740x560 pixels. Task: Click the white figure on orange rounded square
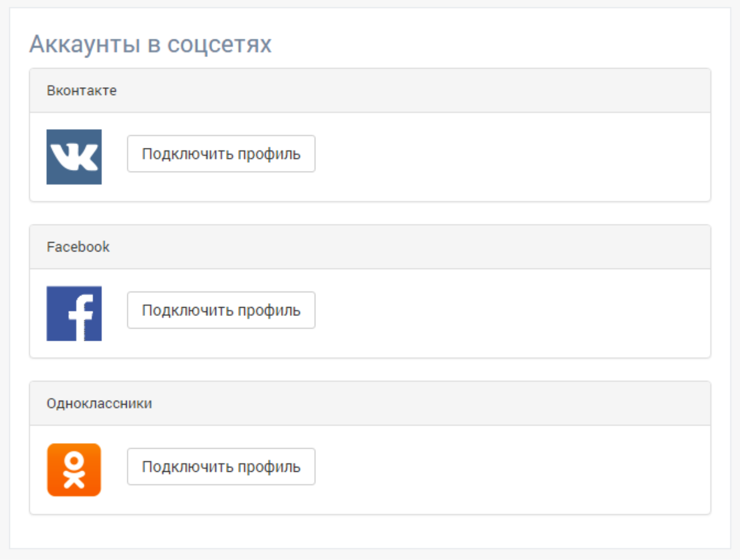coord(74,470)
